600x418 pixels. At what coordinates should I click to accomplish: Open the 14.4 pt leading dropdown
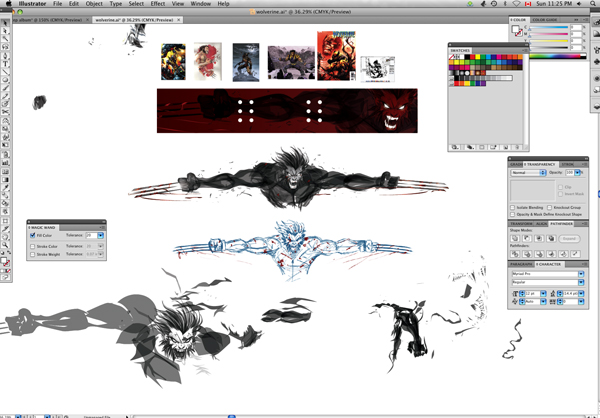[x=581, y=294]
